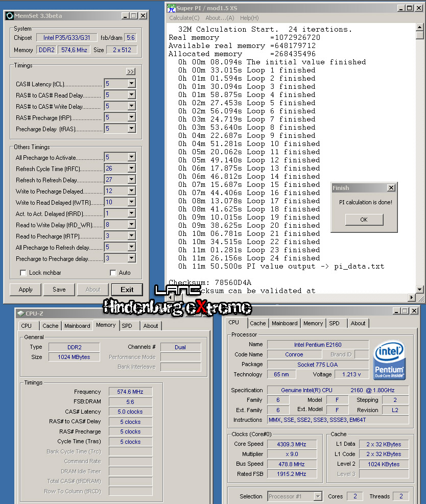The width and height of the screenshot is (426, 504).
Task: Switch to the Mainboard tab in CPU-Z Memory window
Action: pyautogui.click(x=77, y=326)
